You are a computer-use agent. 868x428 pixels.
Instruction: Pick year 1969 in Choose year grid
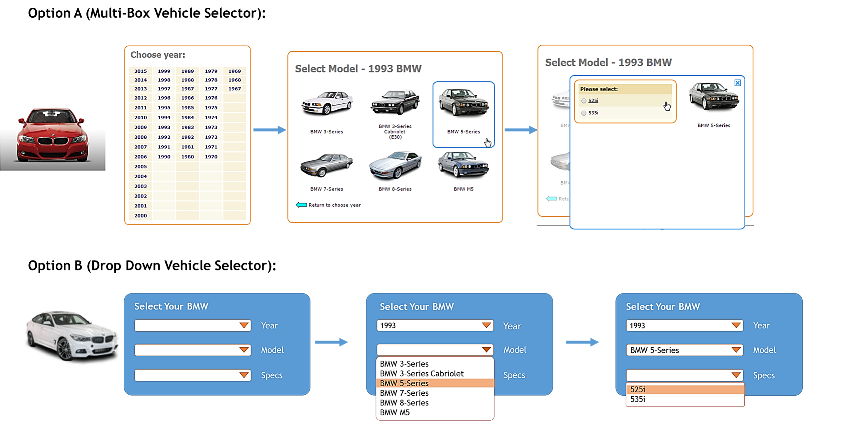pyautogui.click(x=235, y=71)
